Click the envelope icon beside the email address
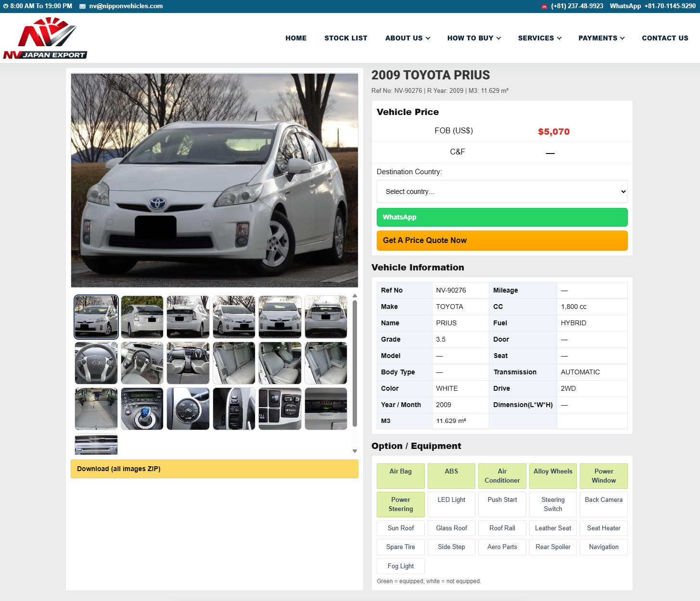Image resolution: width=700 pixels, height=601 pixels. pos(82,6)
